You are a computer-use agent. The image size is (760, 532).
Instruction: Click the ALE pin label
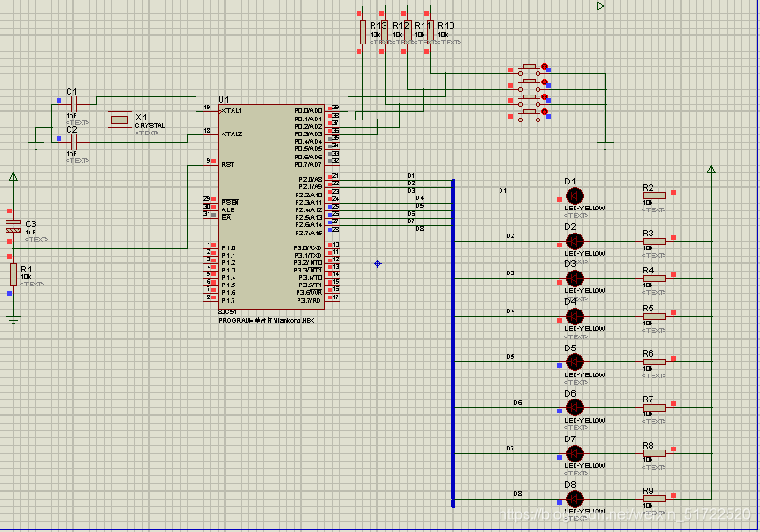[x=228, y=209]
